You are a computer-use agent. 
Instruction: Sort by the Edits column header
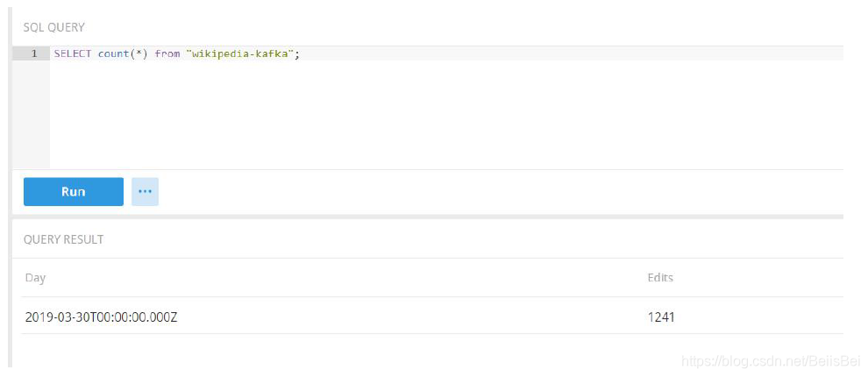coord(660,278)
